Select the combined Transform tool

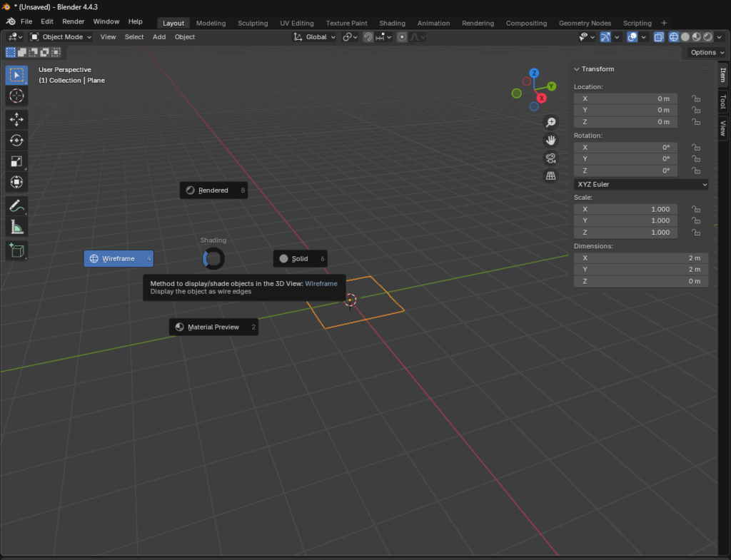pos(16,182)
